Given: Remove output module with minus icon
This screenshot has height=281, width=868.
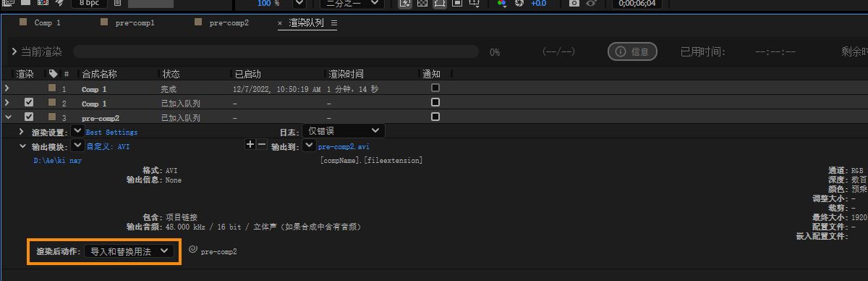Looking at the screenshot, I should pos(262,145).
